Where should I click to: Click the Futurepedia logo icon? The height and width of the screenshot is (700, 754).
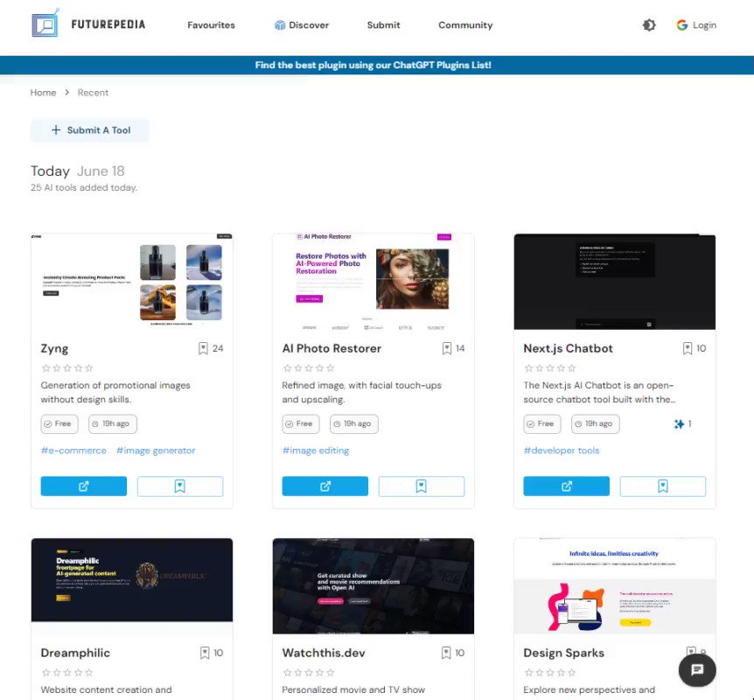[x=45, y=23]
